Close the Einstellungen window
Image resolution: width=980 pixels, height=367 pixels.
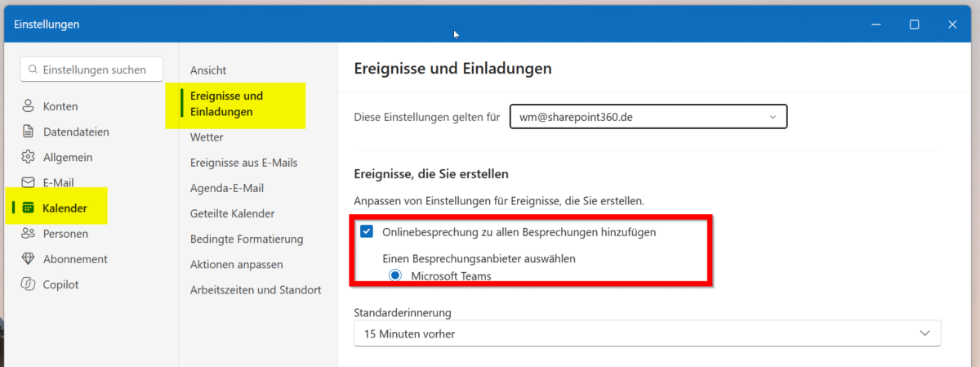(x=952, y=25)
